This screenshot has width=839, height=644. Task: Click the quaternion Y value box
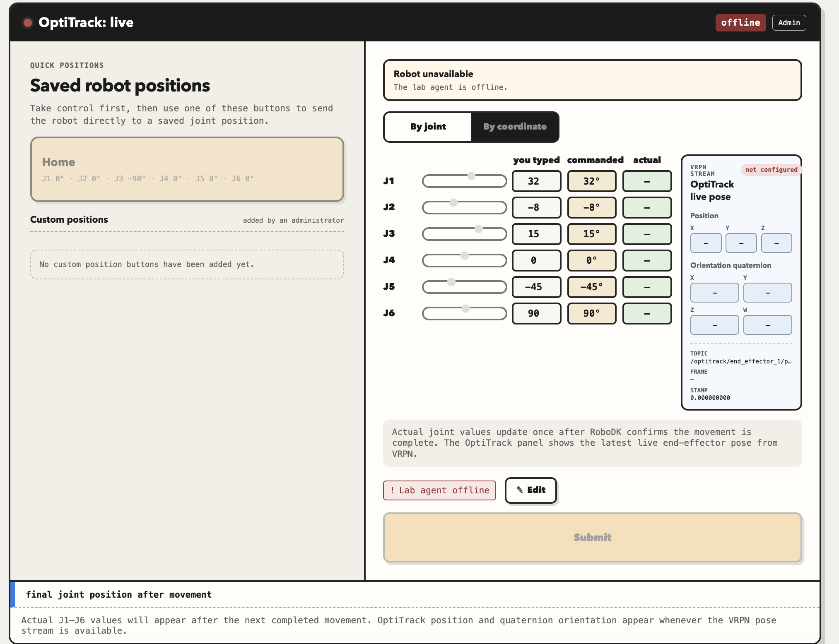[x=767, y=293]
